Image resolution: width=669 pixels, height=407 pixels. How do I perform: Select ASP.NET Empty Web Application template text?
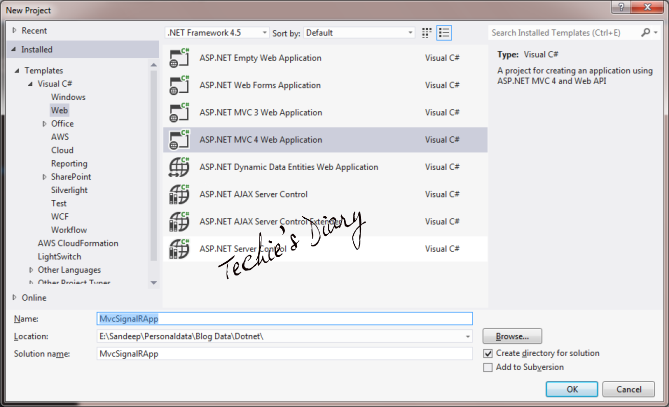260,58
